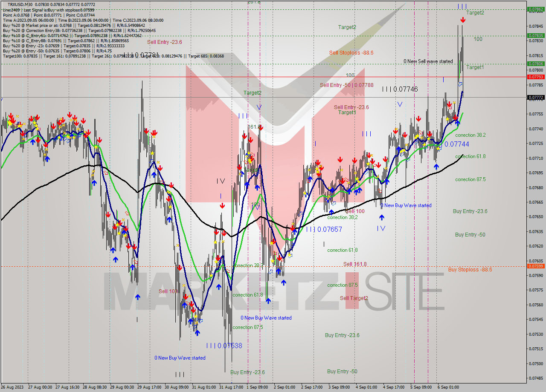The image size is (546, 392).
Task: Click green 0.07835 price tag on axis
Action: 536,36
